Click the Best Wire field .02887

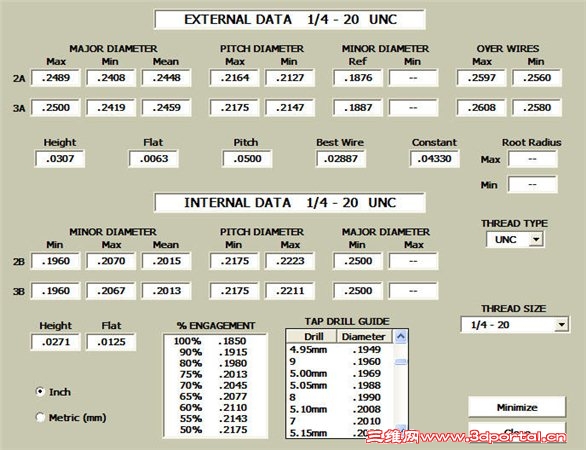pyautogui.click(x=340, y=159)
